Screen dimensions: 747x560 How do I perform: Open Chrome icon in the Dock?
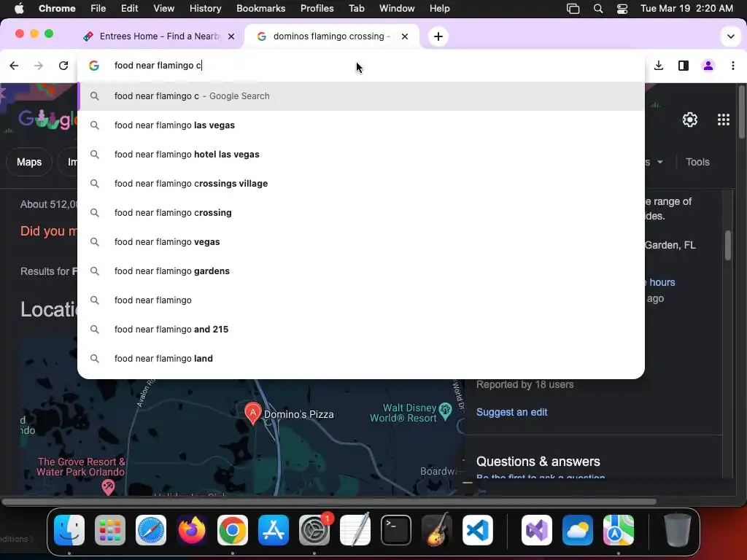point(233,530)
